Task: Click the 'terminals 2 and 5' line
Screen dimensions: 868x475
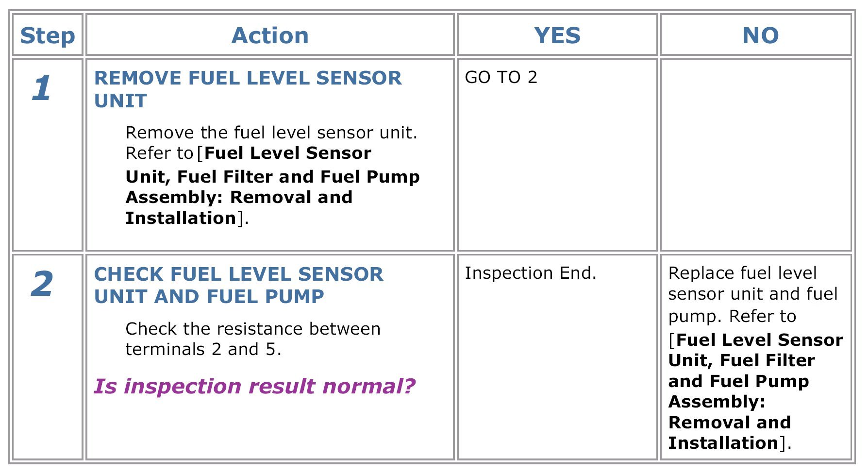Action: click(x=203, y=349)
